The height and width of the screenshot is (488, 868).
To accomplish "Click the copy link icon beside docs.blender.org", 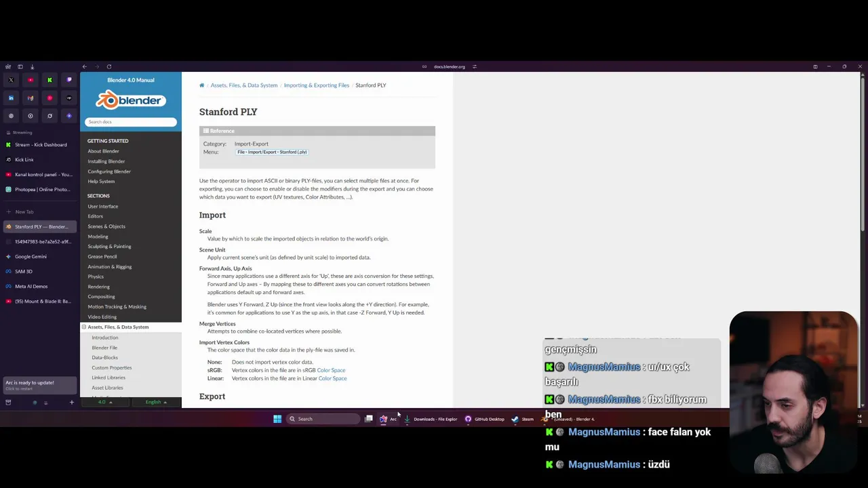I will point(425,66).
